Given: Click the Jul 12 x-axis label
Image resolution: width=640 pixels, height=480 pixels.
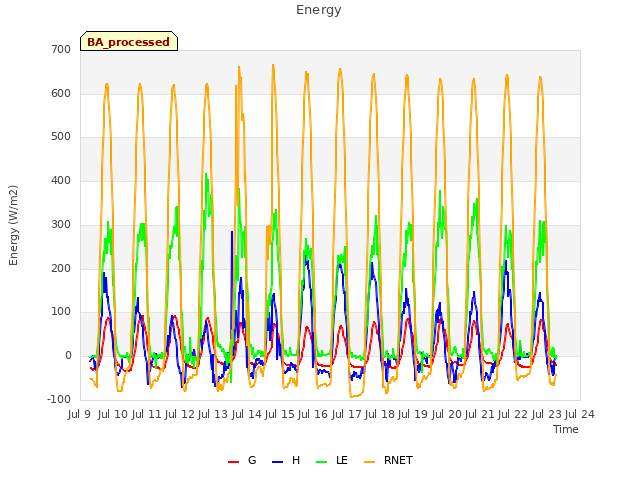Looking at the screenshot, I should (180, 414).
